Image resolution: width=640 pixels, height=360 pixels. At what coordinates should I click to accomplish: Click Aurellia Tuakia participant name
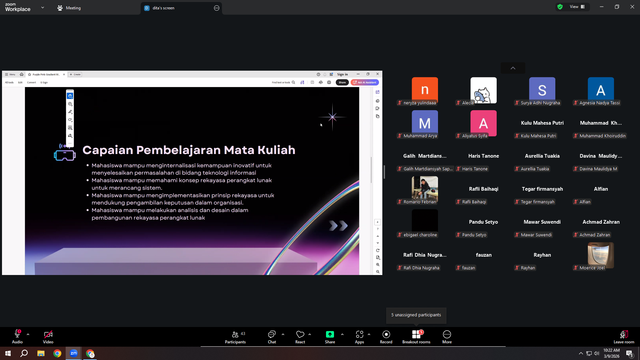pyautogui.click(x=542, y=156)
